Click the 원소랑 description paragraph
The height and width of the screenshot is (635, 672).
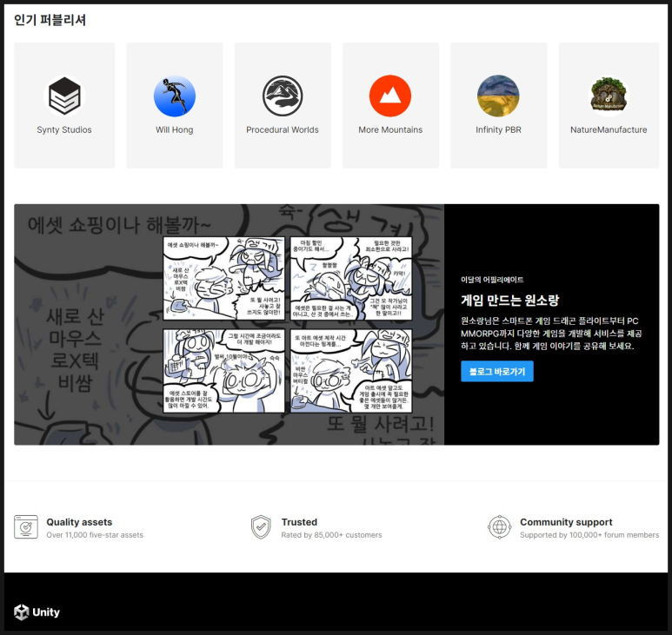[551, 334]
